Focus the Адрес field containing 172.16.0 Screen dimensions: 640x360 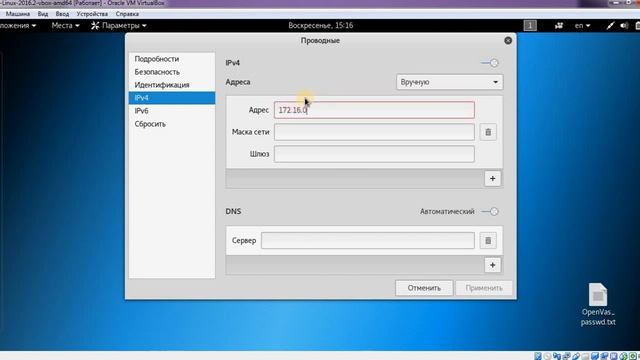click(x=374, y=110)
